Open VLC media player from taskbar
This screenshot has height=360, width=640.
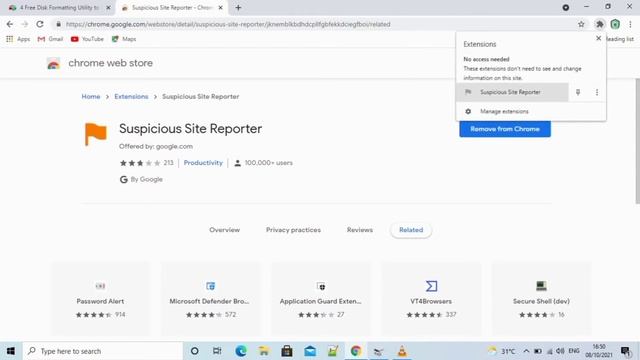[402, 351]
